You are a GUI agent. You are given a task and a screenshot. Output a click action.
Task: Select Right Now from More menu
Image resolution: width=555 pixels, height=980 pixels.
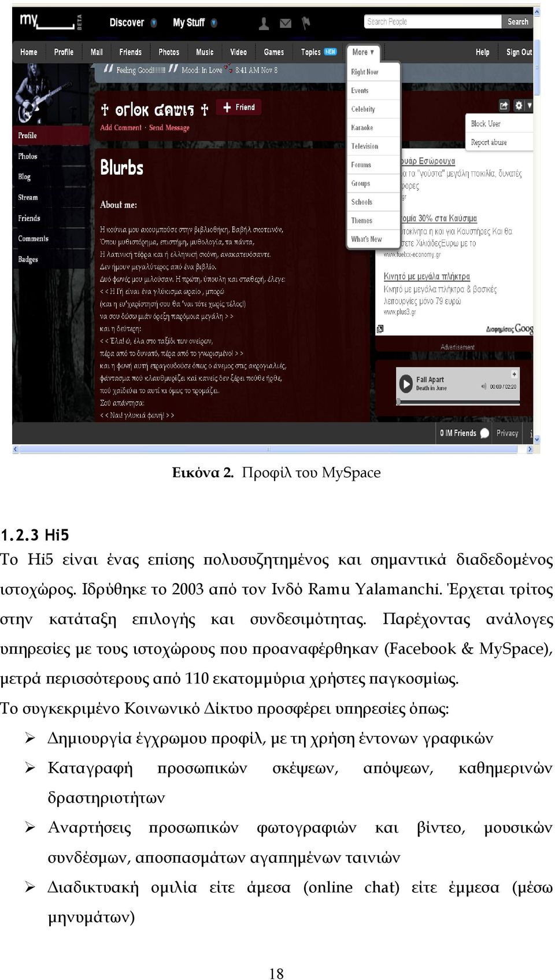click(373, 72)
